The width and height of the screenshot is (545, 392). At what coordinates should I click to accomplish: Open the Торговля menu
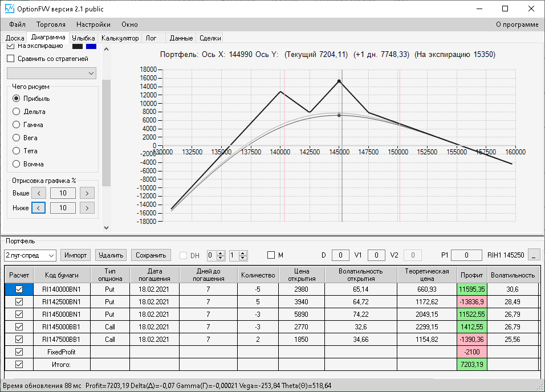click(51, 24)
